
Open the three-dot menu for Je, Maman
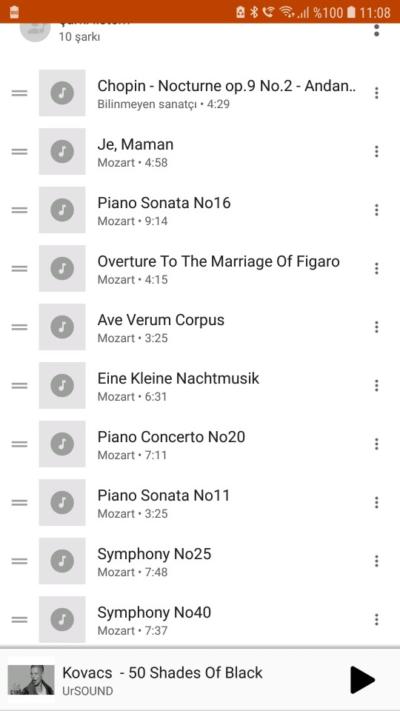pos(376,151)
